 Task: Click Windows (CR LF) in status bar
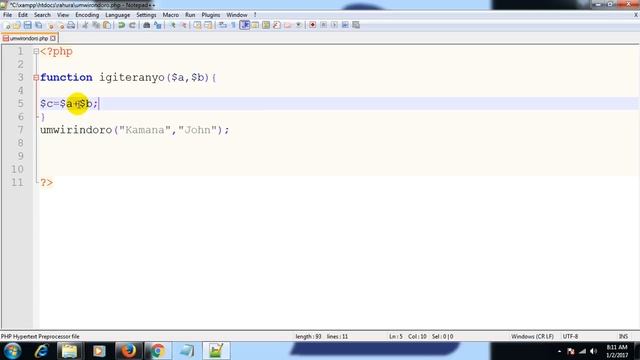532,336
